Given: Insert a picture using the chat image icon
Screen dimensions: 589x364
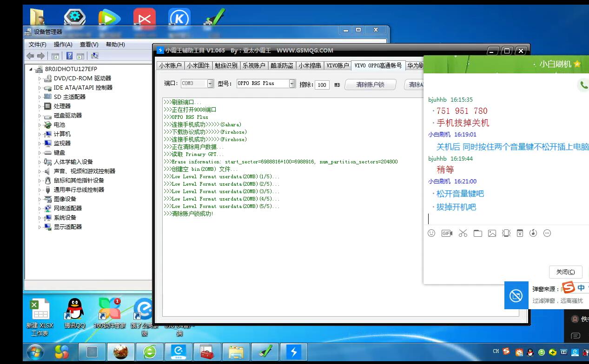Looking at the screenshot, I should pyautogui.click(x=492, y=233).
